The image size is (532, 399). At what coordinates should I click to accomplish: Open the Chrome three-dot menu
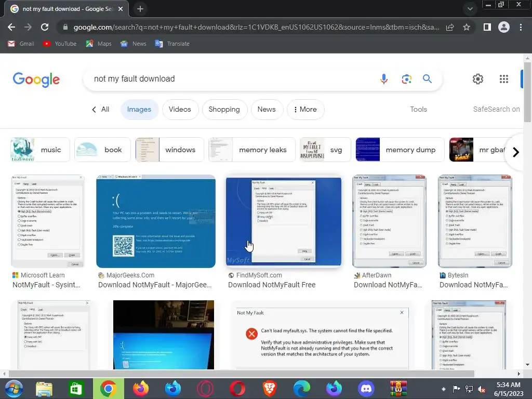[521, 27]
